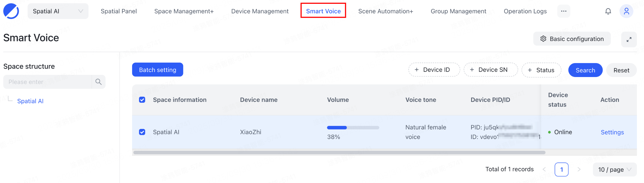This screenshot has width=644, height=183.
Task: Open notifications bell icon
Action: (608, 11)
